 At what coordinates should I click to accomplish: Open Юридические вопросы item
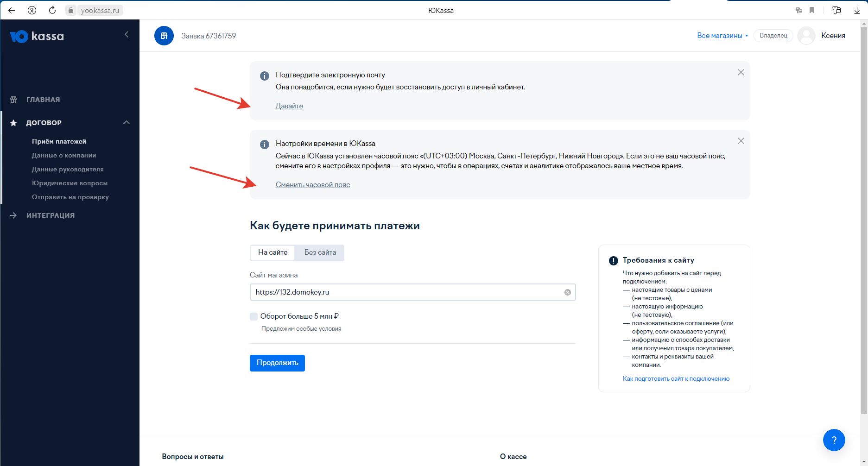coord(70,183)
